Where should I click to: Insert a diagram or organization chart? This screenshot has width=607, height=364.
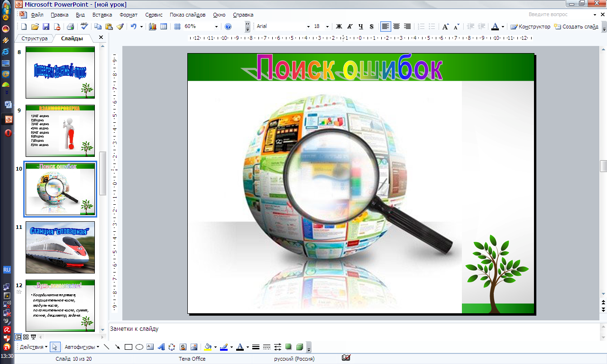(x=172, y=347)
